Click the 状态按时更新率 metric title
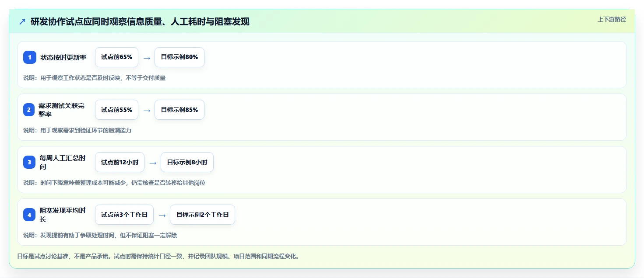 63,57
